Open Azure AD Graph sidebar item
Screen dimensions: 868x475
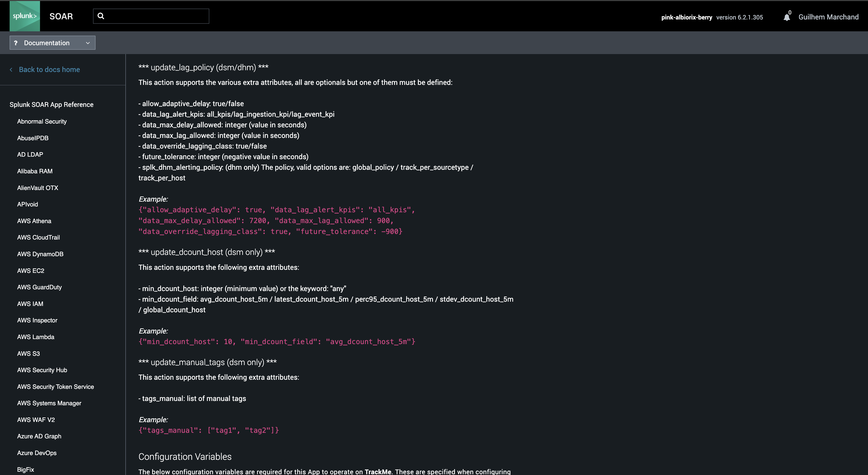pos(39,436)
